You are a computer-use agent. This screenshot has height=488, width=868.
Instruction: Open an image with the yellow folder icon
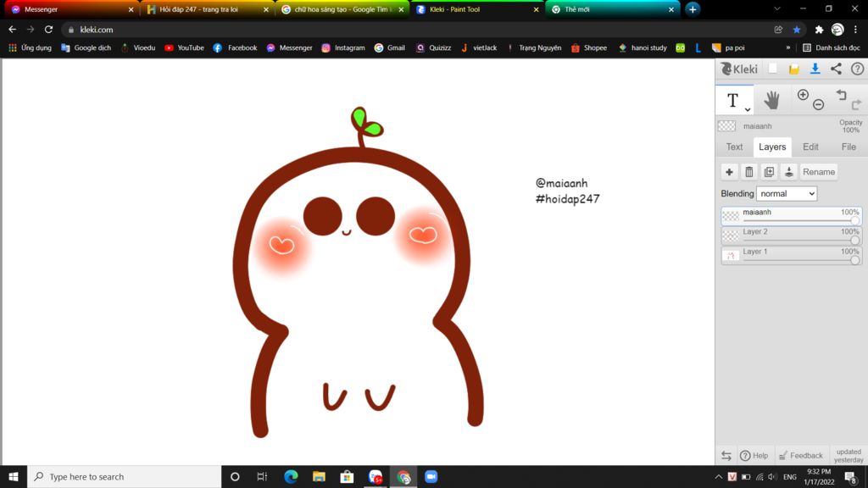point(793,69)
